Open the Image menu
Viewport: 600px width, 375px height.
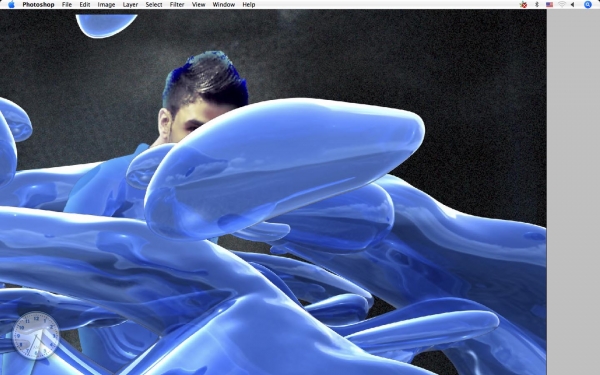pyautogui.click(x=106, y=5)
